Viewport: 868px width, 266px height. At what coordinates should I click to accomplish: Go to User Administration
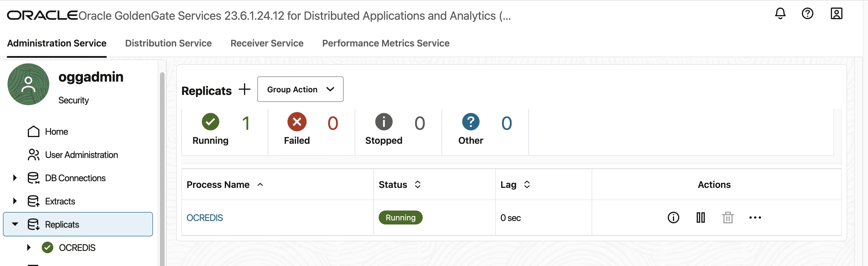(81, 155)
